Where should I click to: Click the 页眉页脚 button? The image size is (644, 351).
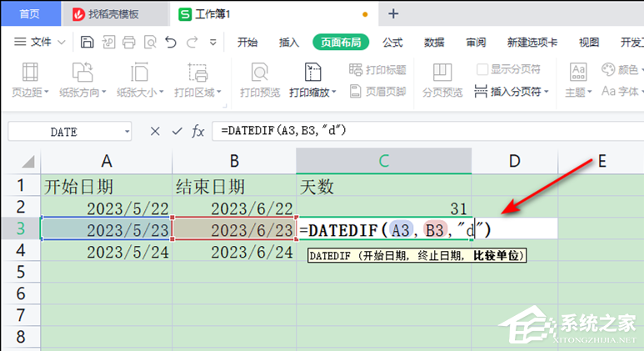377,91
